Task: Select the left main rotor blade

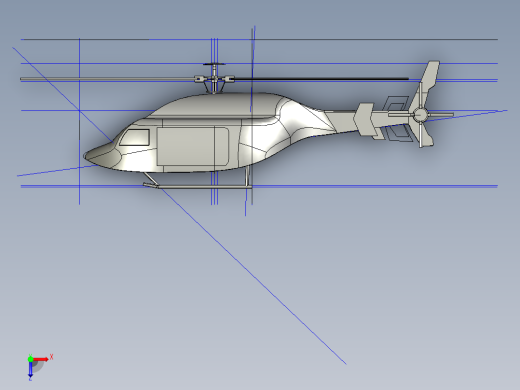Action: (107, 79)
